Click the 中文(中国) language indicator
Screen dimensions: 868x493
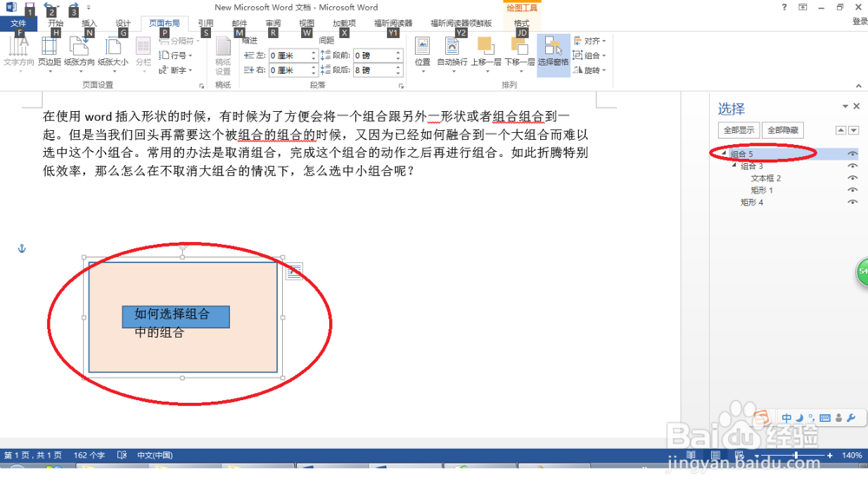pos(155,455)
